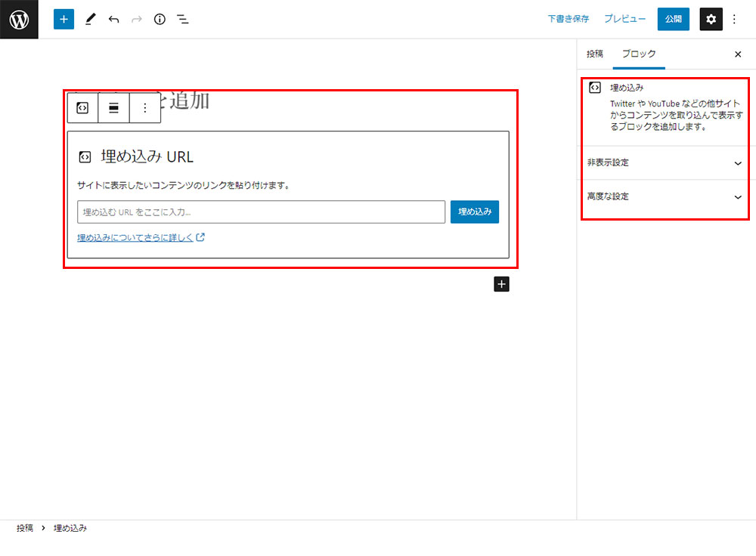
Task: Click the URL input field for embedding
Action: tap(261, 212)
